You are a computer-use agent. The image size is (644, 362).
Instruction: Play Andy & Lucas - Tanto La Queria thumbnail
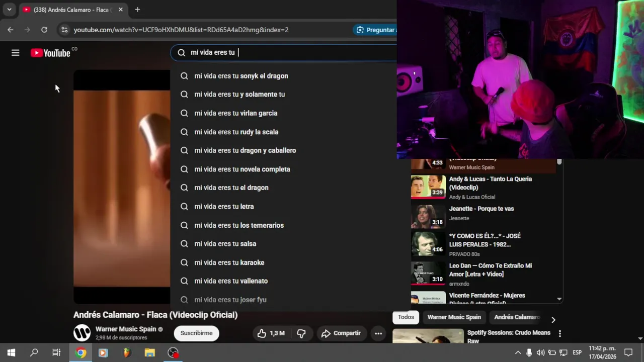[x=428, y=187]
